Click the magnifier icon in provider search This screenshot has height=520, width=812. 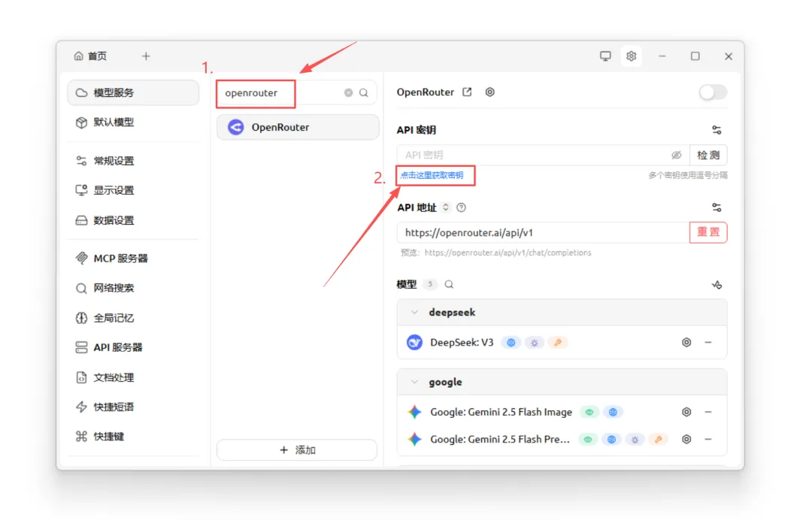364,92
